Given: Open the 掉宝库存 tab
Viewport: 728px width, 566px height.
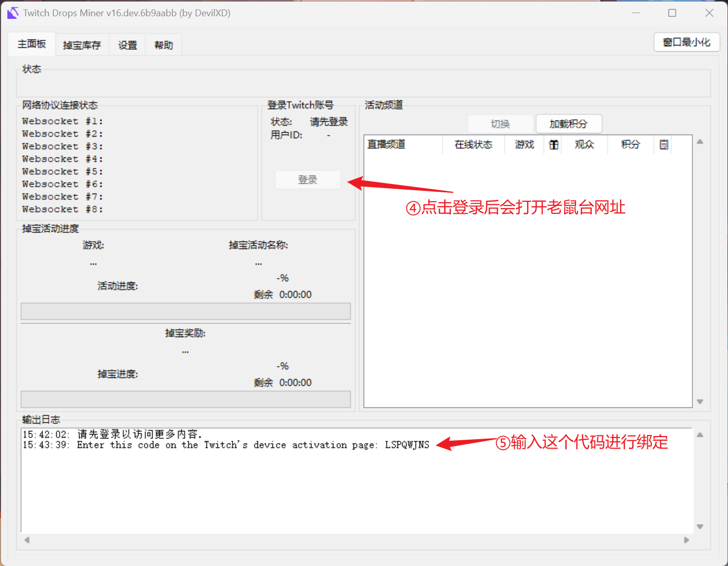Looking at the screenshot, I should pos(82,46).
